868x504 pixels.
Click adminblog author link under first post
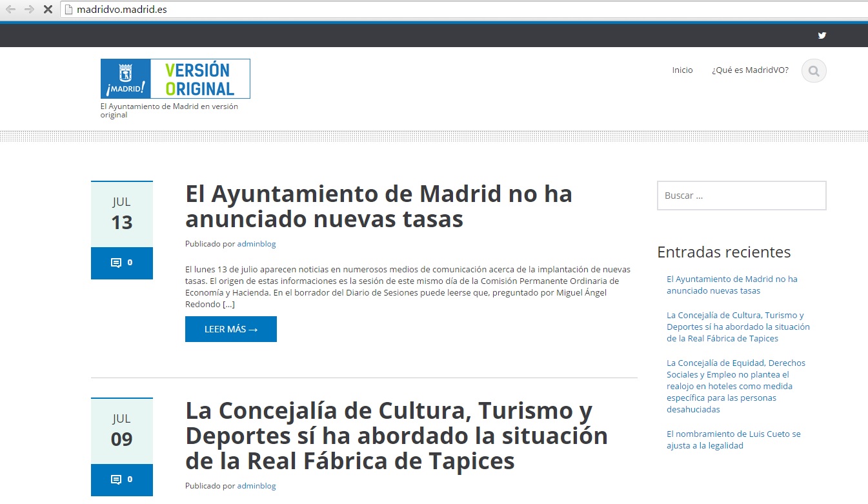click(256, 244)
